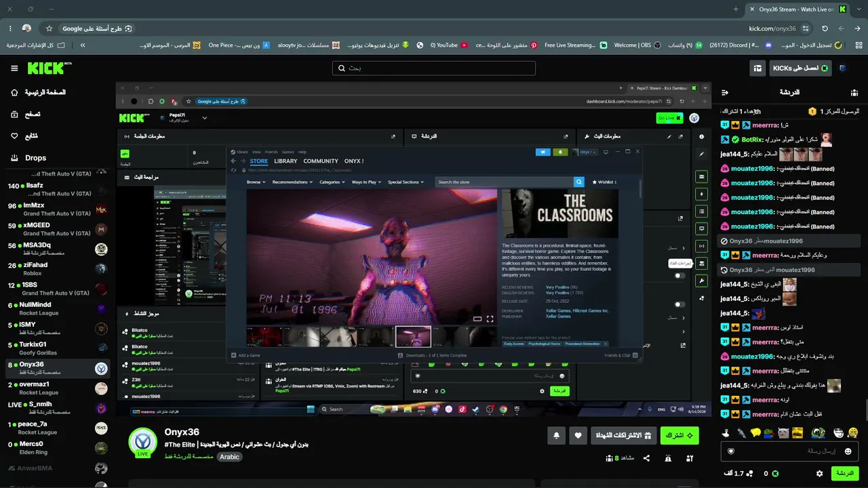Image resolution: width=868 pixels, height=488 pixels.
Task: Click the live stream video player
Action: (412, 249)
